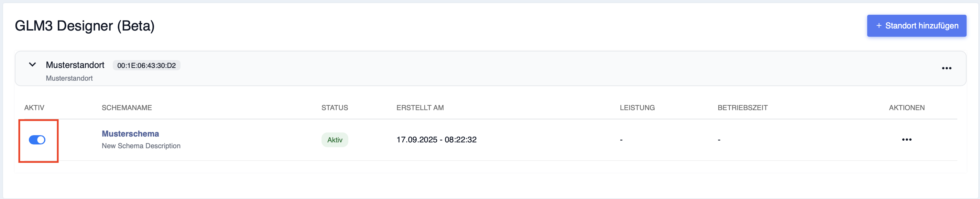Click the Aktiv status badge
This screenshot has height=199, width=980.
[x=334, y=140]
